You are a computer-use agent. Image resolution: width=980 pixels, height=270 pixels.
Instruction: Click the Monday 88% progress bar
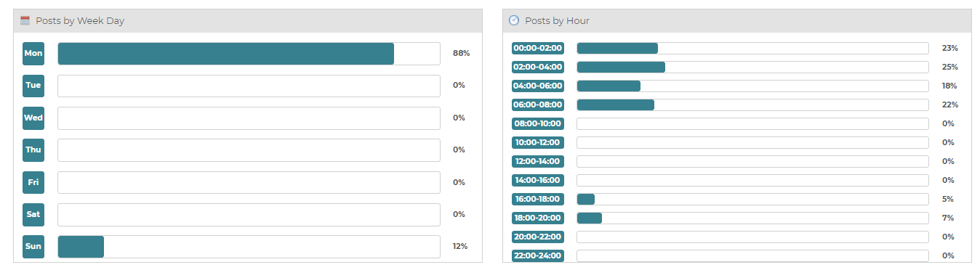tap(249, 54)
